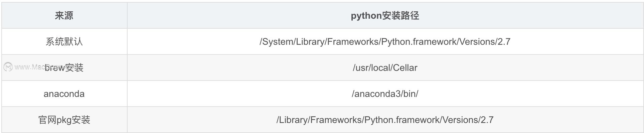Image resolution: width=644 pixels, height=133 pixels.
Task: Click the anaconda source cell
Action: [64, 94]
